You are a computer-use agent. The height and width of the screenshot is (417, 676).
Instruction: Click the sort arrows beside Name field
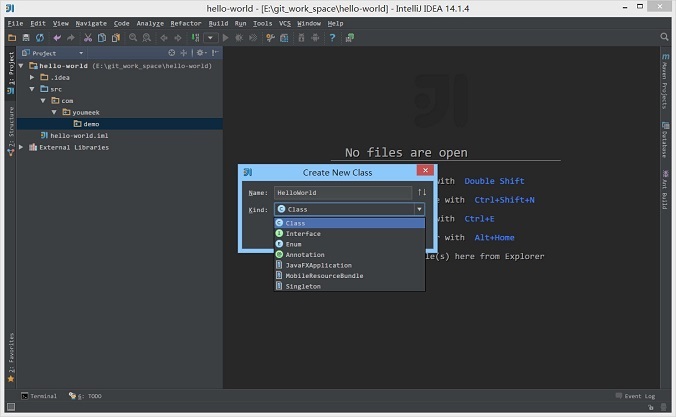click(x=422, y=192)
